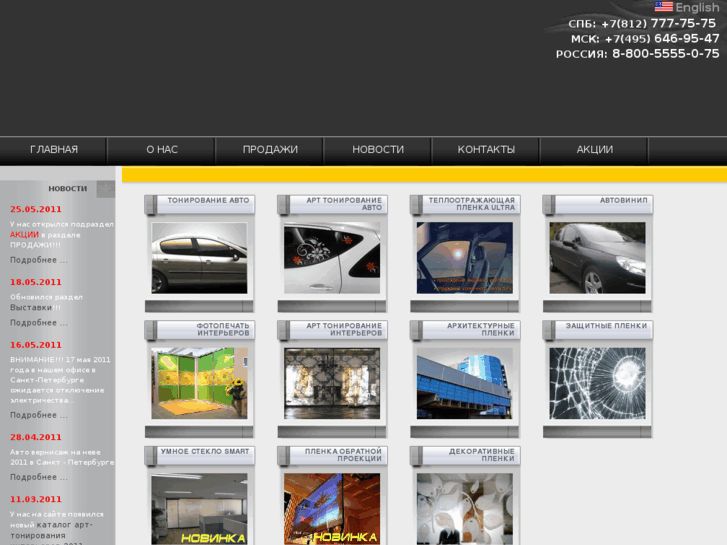Screen dimensions: 727x545
Task: Click the СПБ phone number +7(812) 777-75-75
Action: click(x=658, y=24)
